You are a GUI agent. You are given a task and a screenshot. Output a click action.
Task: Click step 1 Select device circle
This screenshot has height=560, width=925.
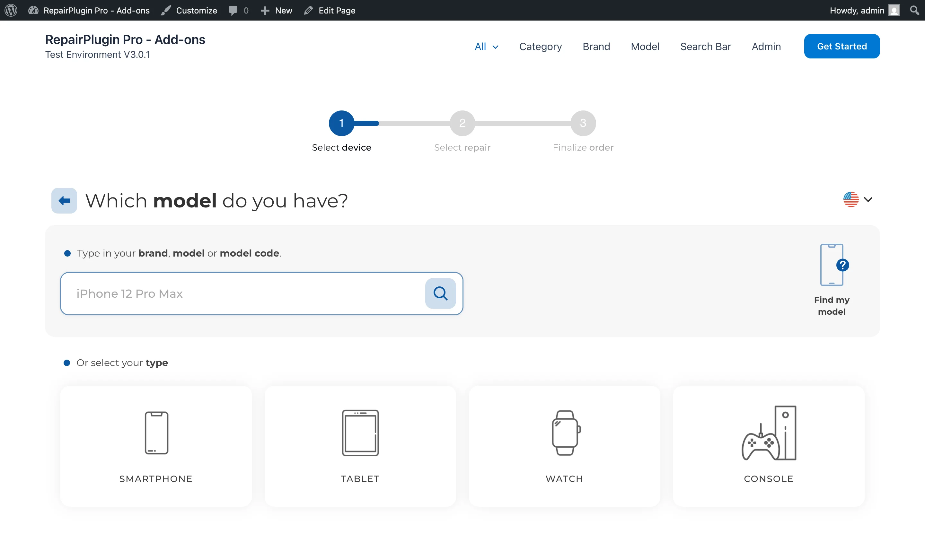coord(341,123)
